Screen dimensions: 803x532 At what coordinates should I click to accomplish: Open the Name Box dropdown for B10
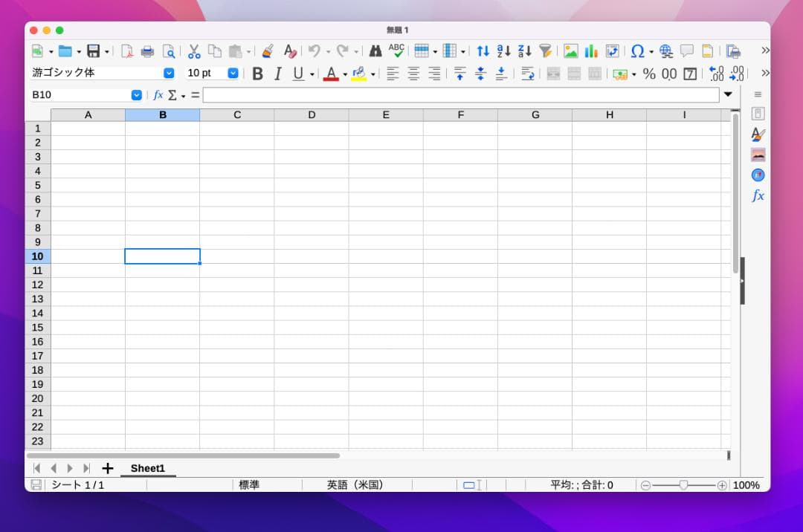[136, 95]
